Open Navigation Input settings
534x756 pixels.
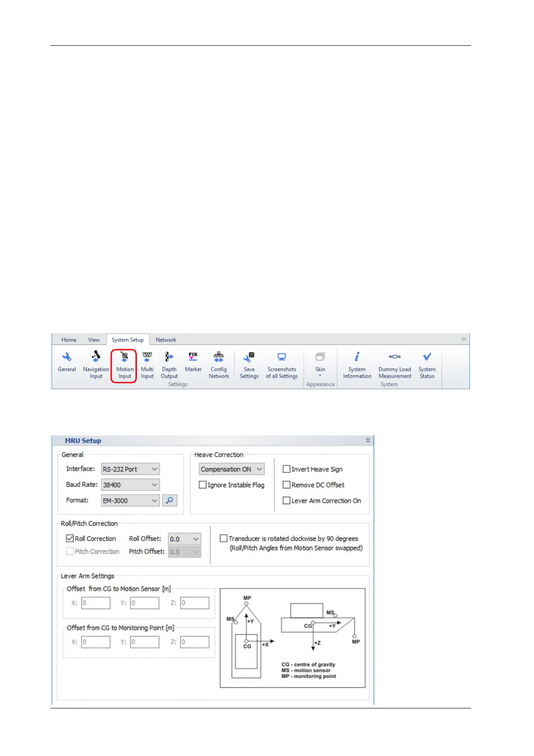tap(96, 365)
